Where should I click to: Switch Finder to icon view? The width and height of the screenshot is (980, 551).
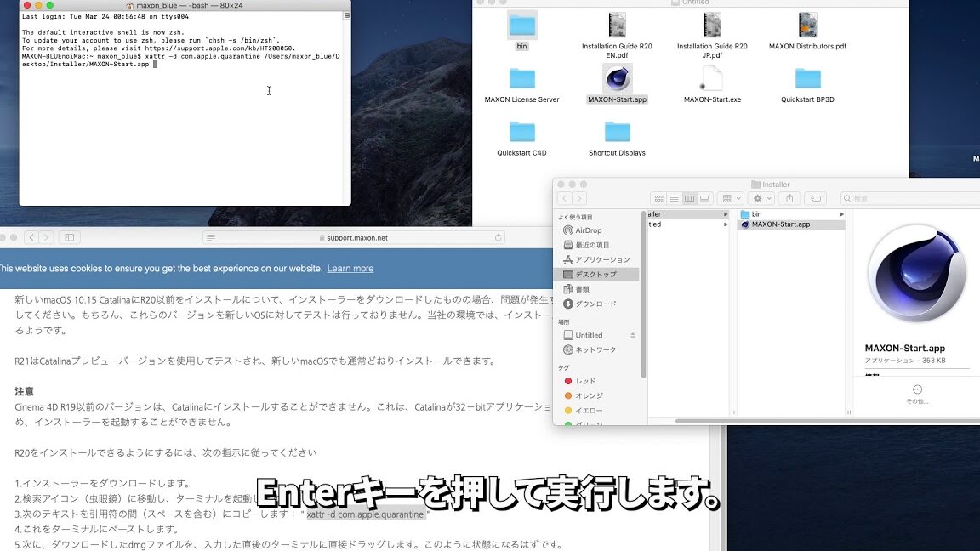(658, 198)
